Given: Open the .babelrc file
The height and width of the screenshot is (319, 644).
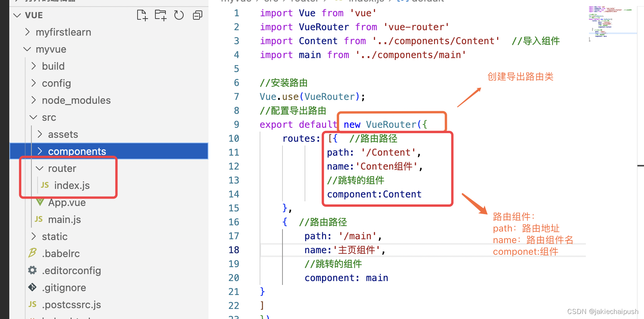Looking at the screenshot, I should (x=61, y=254).
